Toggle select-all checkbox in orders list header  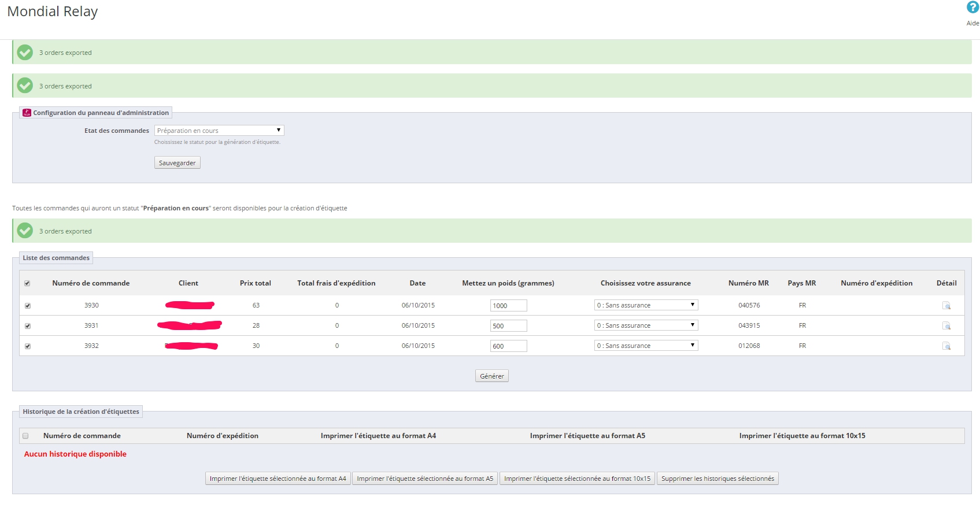click(27, 283)
